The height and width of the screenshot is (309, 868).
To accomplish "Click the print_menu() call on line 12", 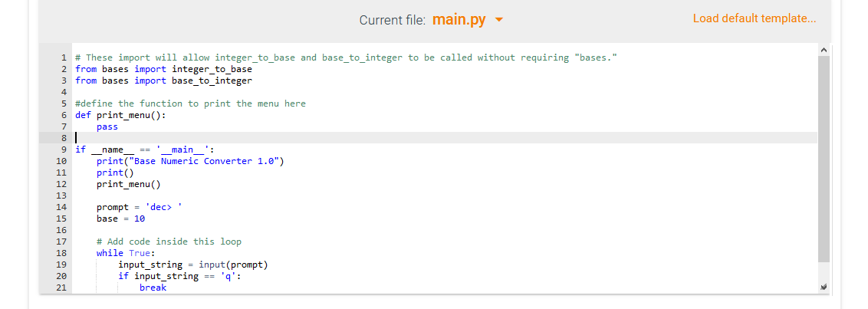I will point(128,184).
